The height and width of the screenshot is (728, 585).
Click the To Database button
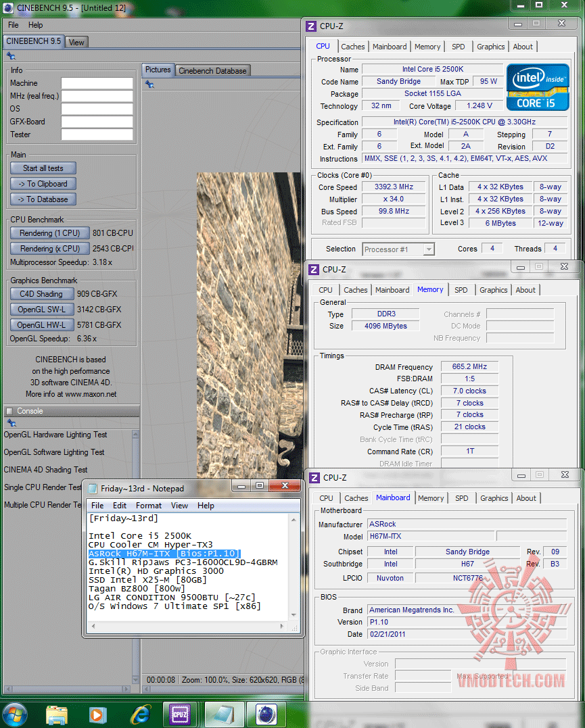(43, 199)
